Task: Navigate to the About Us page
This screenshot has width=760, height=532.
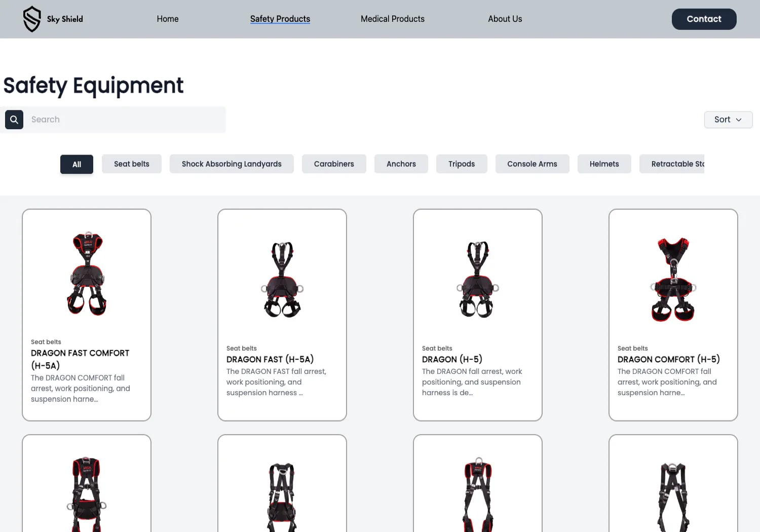Action: click(x=505, y=19)
